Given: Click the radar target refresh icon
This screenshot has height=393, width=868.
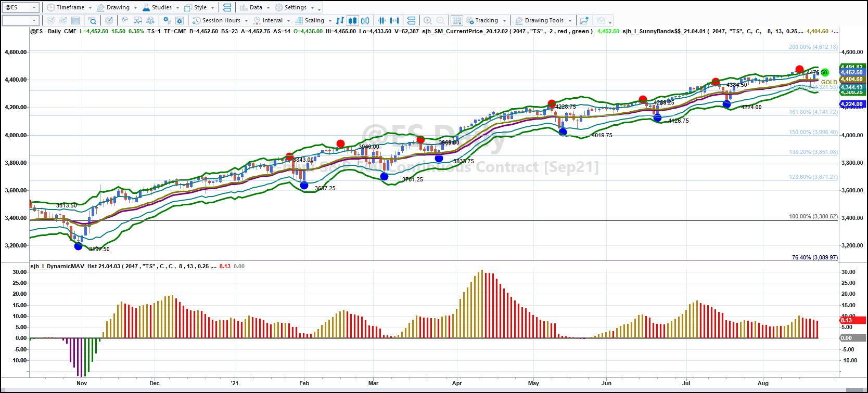Looking at the screenshot, I should coord(109,21).
